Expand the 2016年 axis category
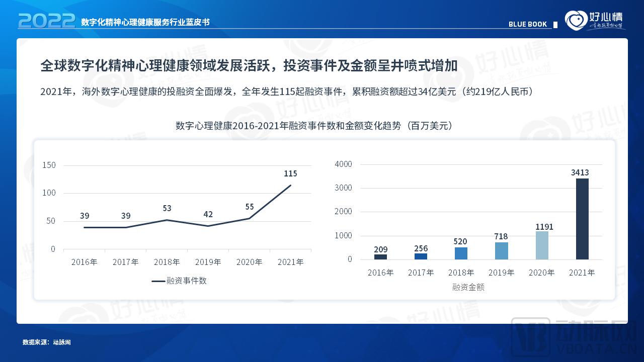The width and height of the screenshot is (644, 362). [x=85, y=262]
